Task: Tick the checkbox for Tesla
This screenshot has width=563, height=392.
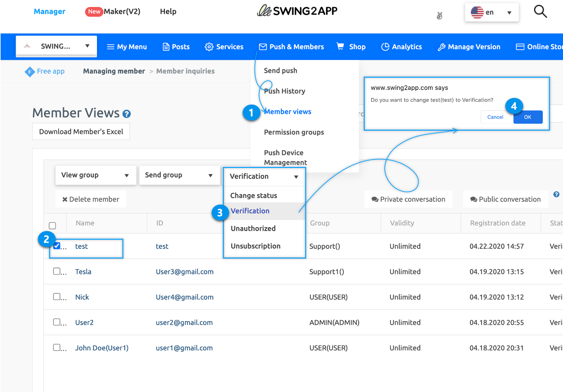Action: (57, 271)
